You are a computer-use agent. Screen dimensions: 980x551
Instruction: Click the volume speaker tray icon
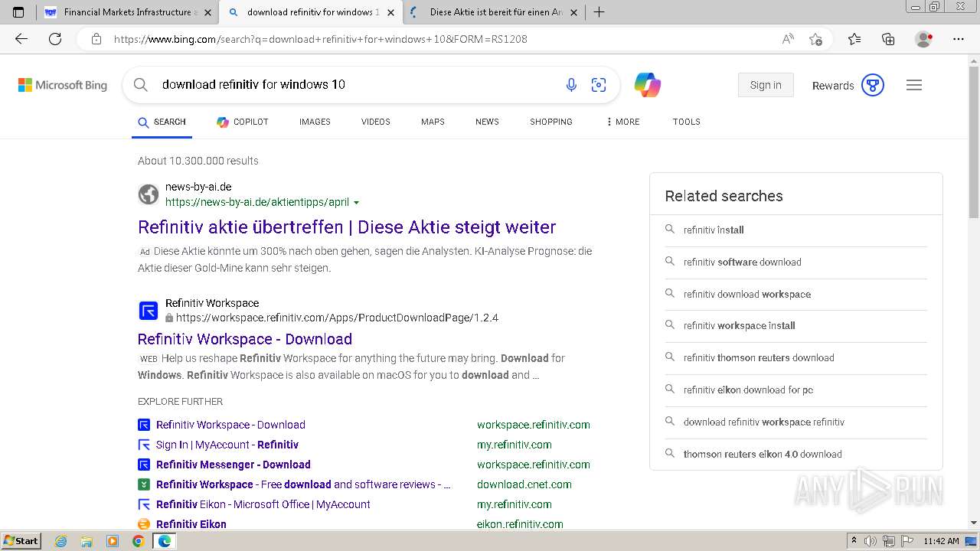point(871,541)
